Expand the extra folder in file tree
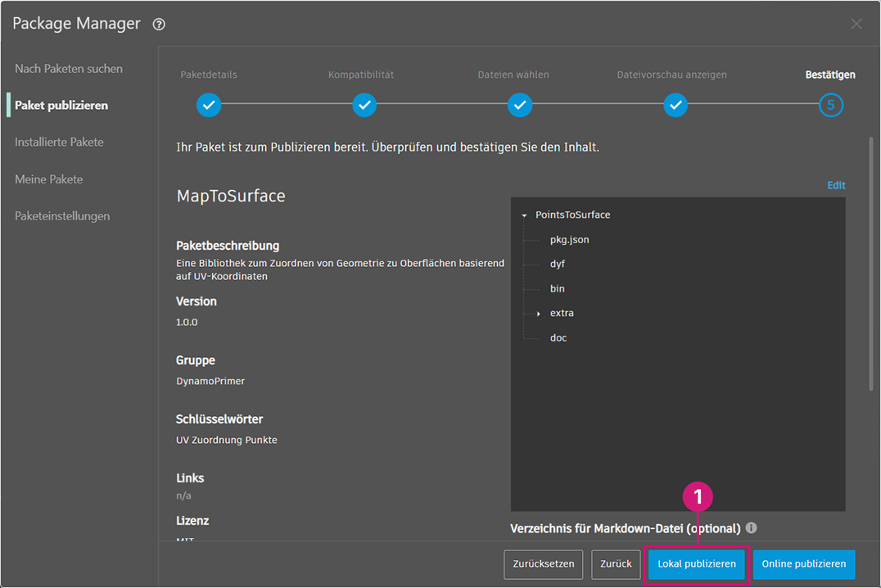881x588 pixels. tap(538, 314)
